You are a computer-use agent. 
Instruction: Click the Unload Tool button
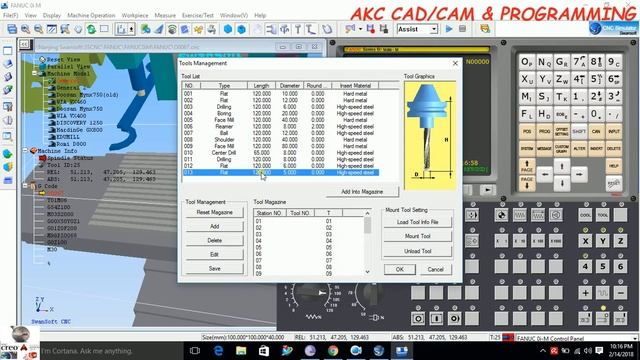pyautogui.click(x=418, y=251)
